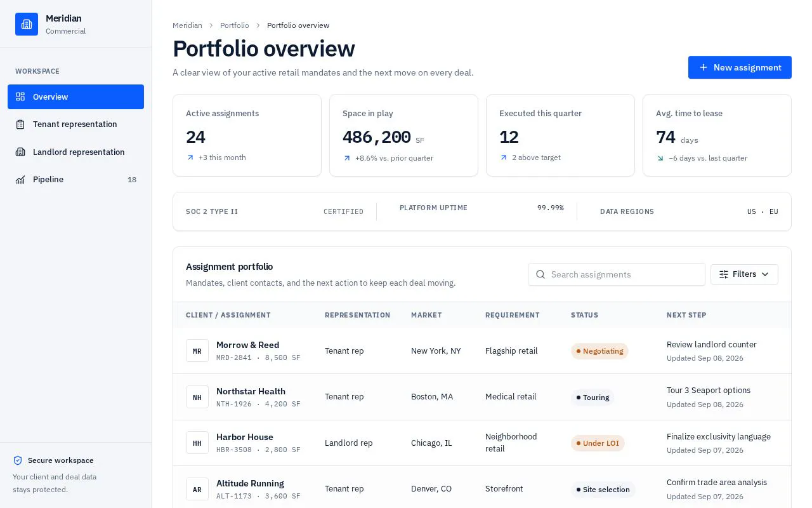Screen dimensions: 812x508
Task: Click the Status column header
Action: [584, 315]
